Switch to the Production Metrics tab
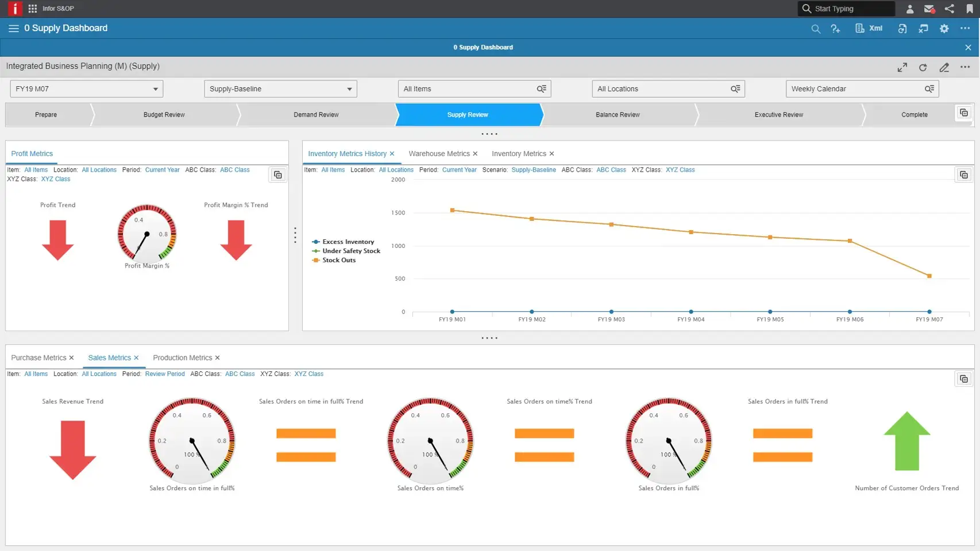This screenshot has width=980, height=551. [x=182, y=358]
